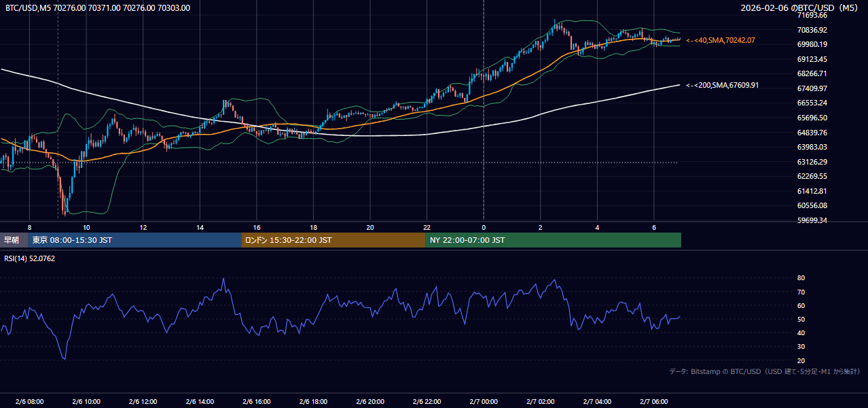This screenshot has height=408, width=868.
Task: Click RSI scale value 80
Action: coord(801,278)
